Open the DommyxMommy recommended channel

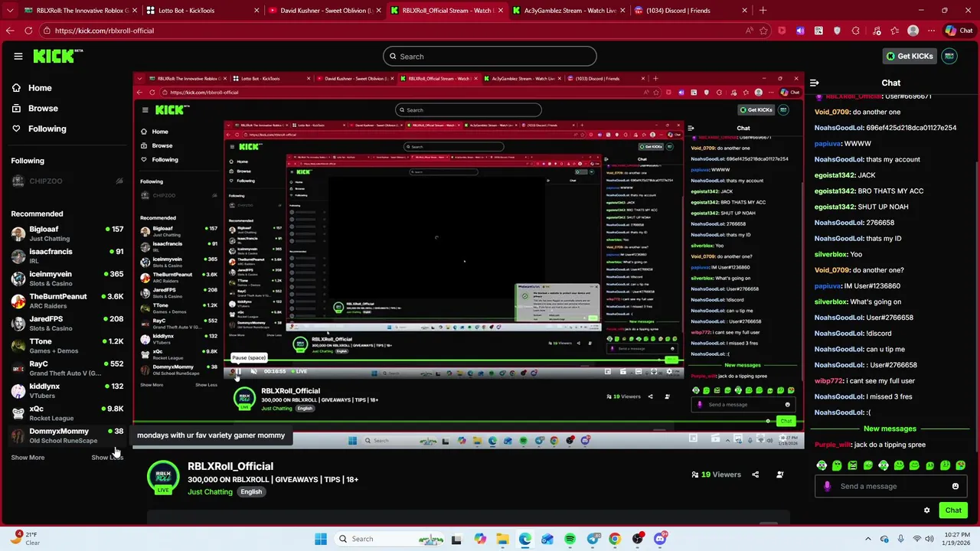click(x=67, y=435)
